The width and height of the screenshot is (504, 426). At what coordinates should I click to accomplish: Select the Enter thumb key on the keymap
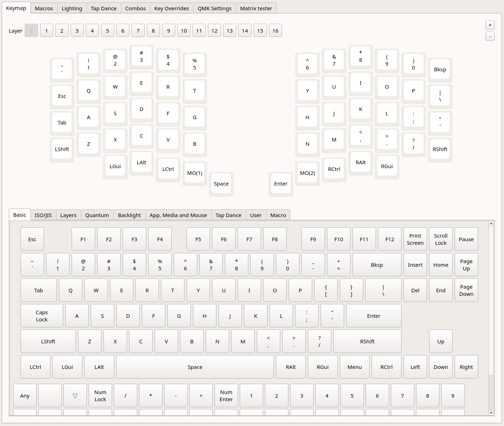point(281,184)
